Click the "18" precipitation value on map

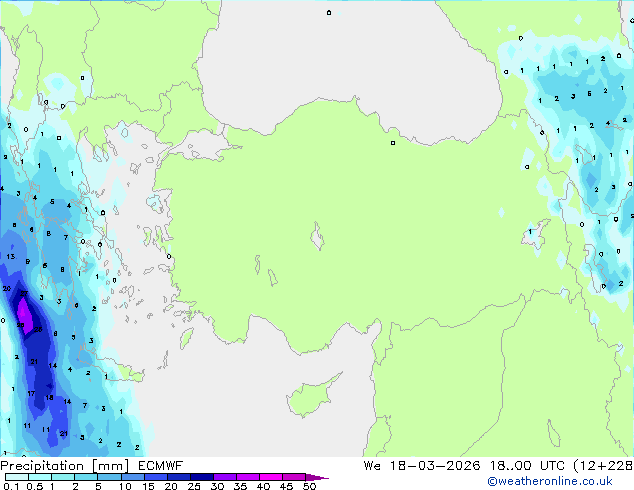pyautogui.click(x=49, y=397)
